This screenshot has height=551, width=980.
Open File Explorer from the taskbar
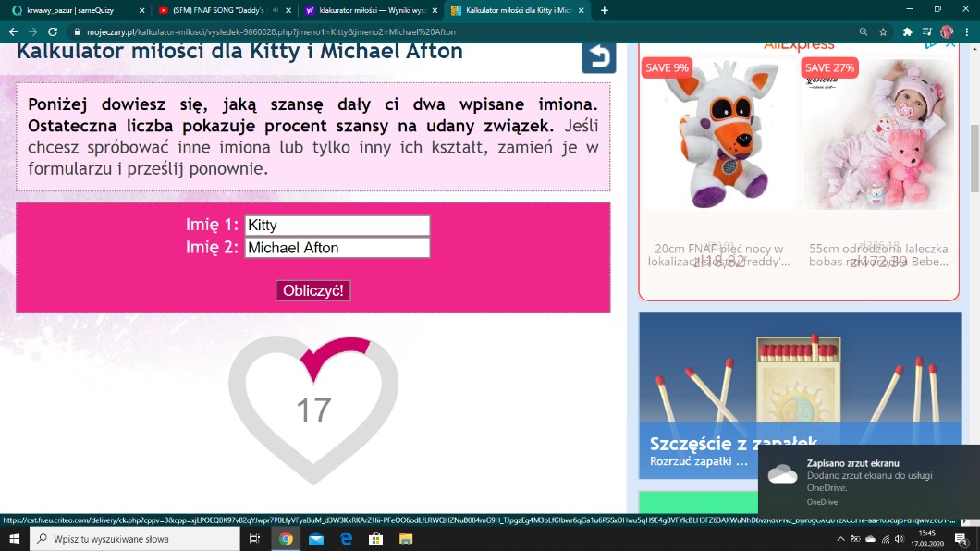(405, 539)
